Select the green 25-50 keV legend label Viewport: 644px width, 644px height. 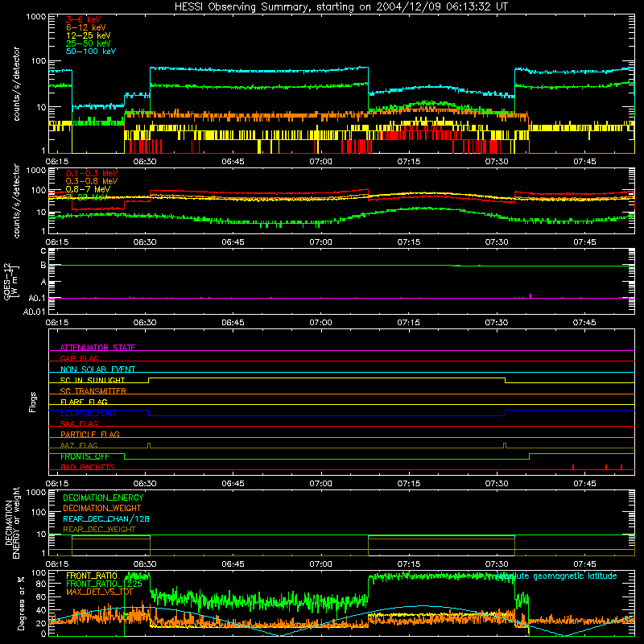pos(89,43)
